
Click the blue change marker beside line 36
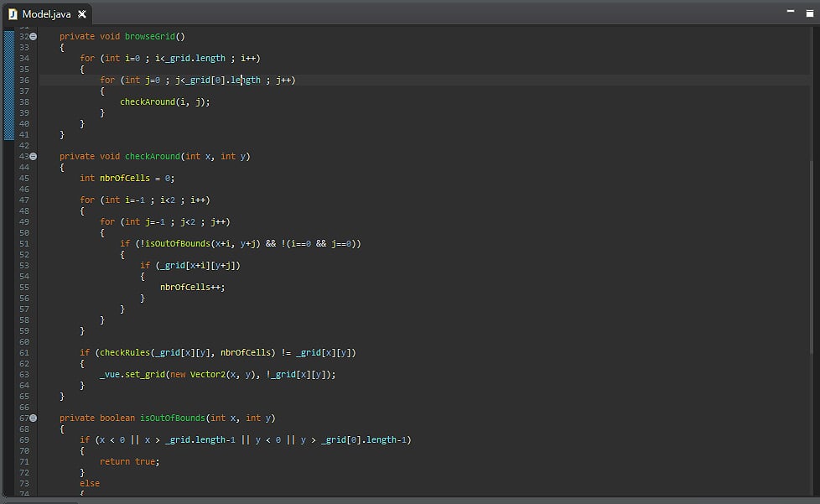(x=9, y=81)
